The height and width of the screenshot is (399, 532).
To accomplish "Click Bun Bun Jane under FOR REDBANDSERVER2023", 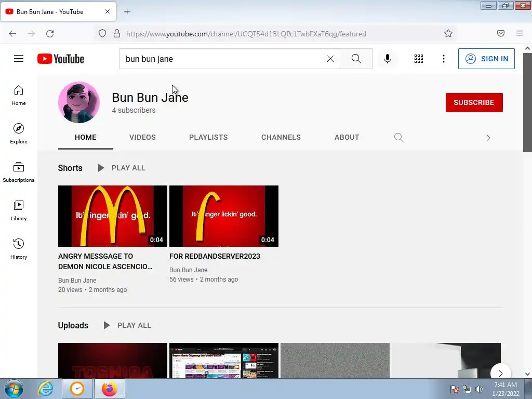I will click(x=188, y=270).
